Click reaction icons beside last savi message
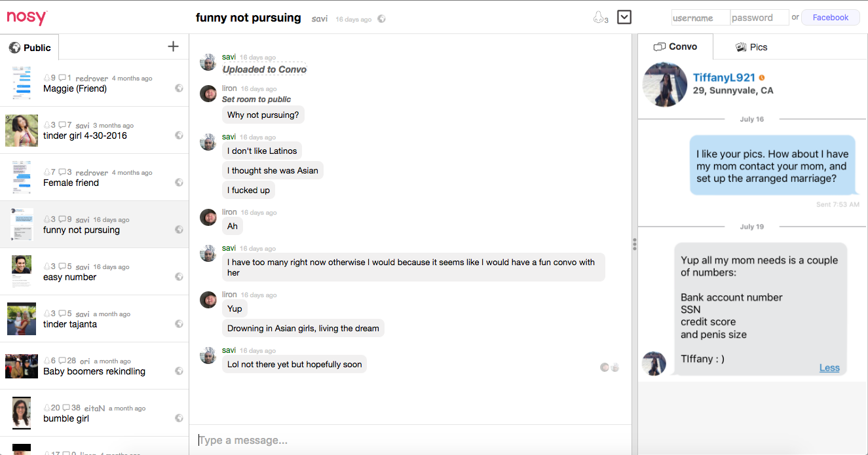Viewport: 868px width, 455px height. [x=609, y=367]
